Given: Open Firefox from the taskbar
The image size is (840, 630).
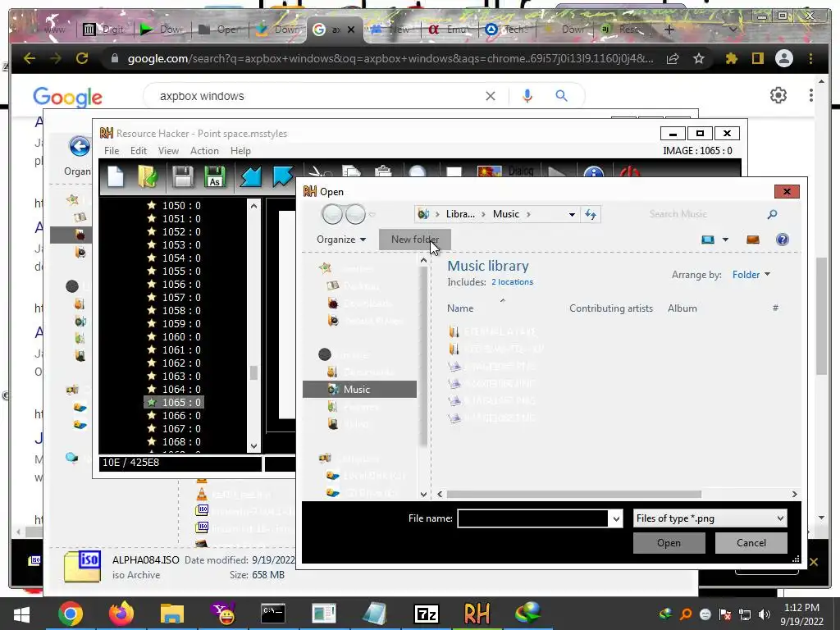Looking at the screenshot, I should tap(121, 614).
